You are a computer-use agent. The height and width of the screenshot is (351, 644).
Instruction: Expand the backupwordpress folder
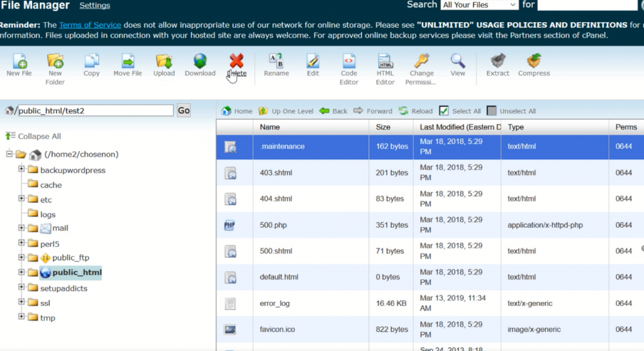(x=21, y=169)
